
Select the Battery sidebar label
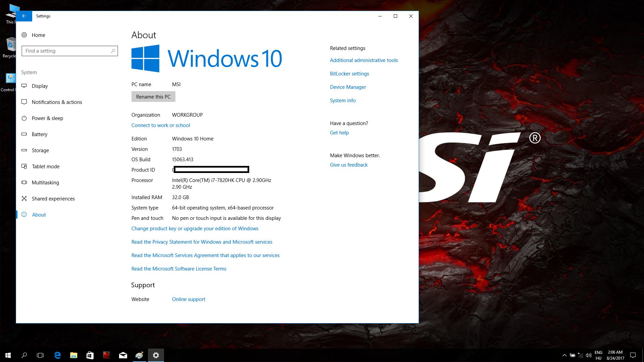point(40,134)
